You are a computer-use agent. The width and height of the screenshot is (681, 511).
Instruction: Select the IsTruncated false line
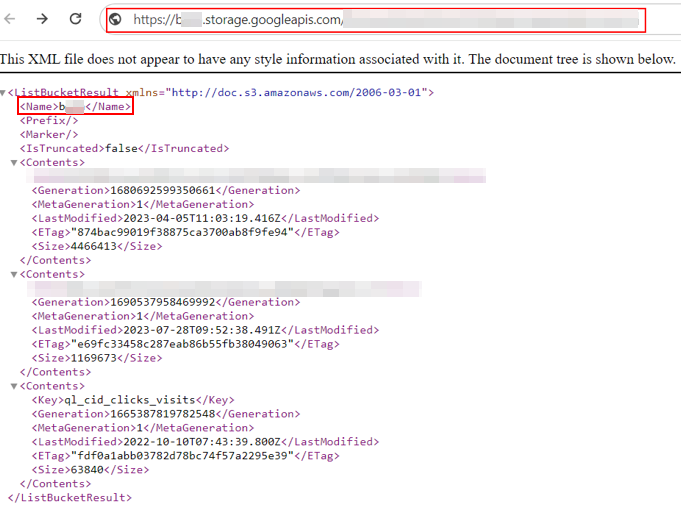tap(124, 148)
